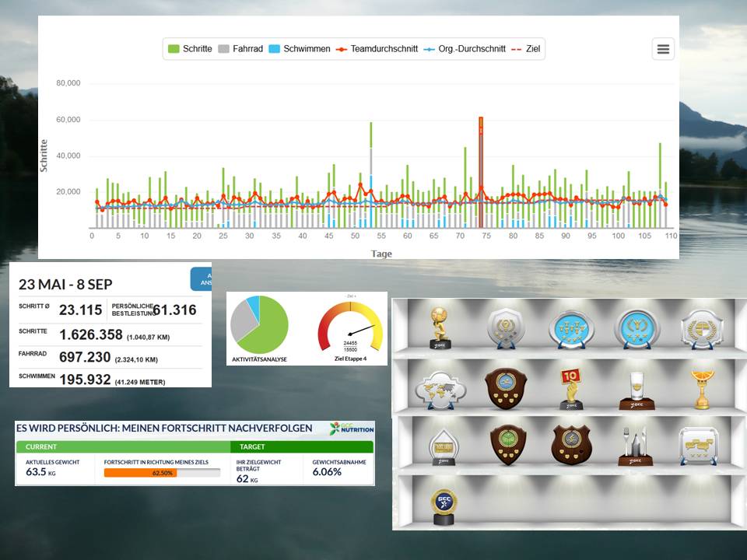Hide the Teamdurchschnitt line via legend
747x560 pixels.
pos(377,49)
